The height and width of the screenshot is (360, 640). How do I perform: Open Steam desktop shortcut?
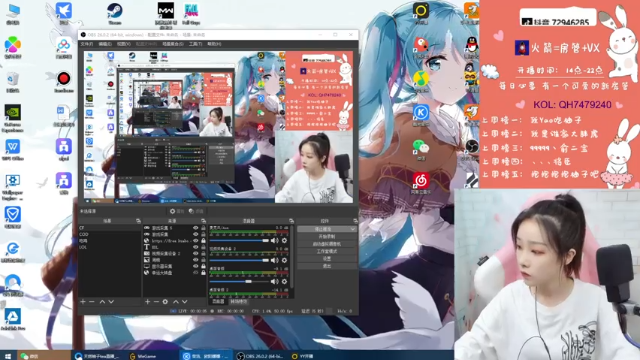115,13
